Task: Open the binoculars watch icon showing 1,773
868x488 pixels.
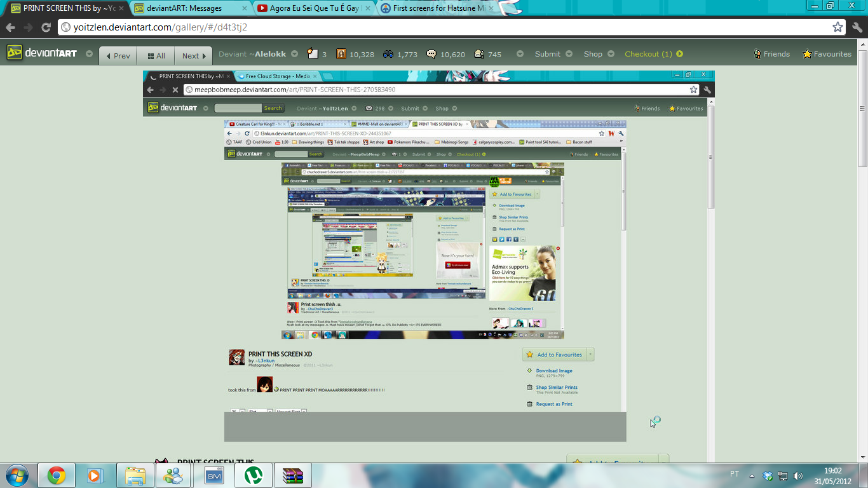Action: [x=400, y=54]
